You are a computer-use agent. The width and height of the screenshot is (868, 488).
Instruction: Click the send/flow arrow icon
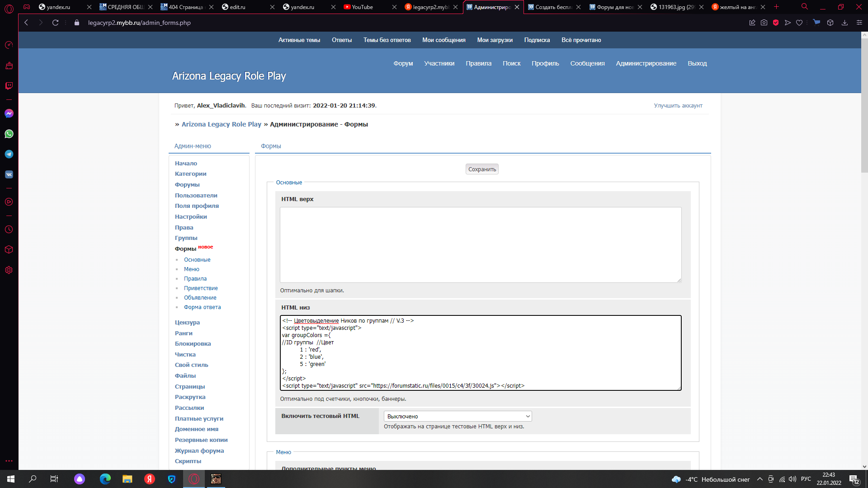coord(788,23)
